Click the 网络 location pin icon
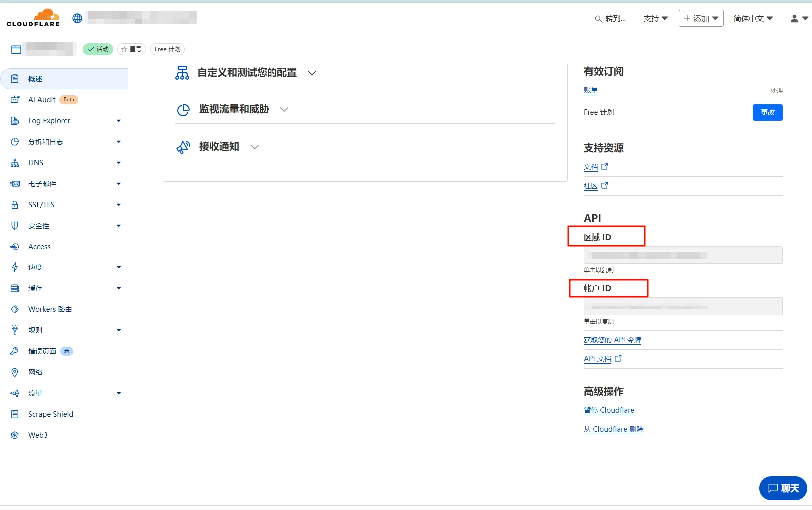 15,372
